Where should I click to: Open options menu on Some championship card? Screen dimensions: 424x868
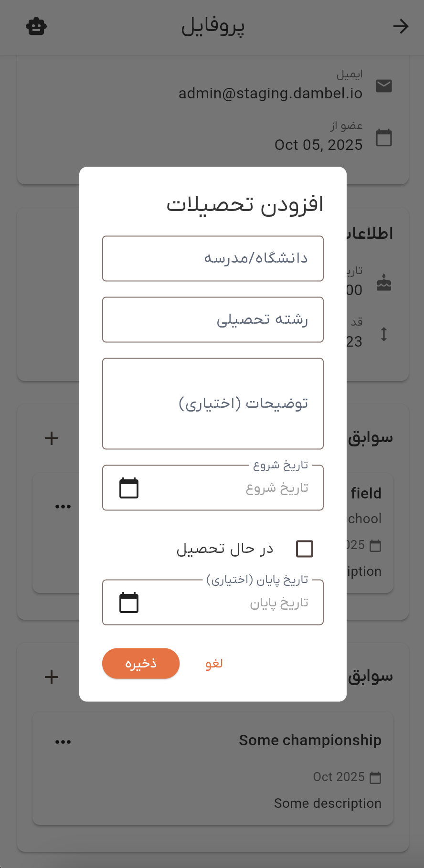[x=63, y=741]
